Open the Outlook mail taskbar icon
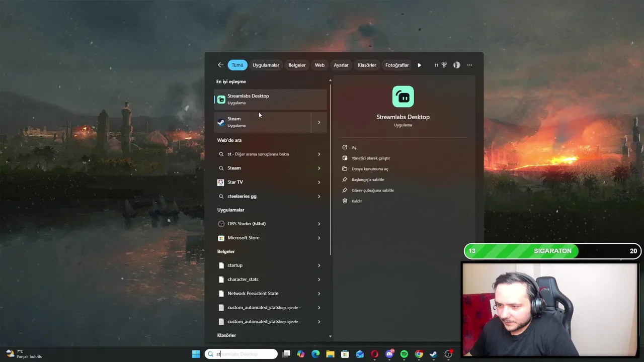644x362 pixels. click(x=360, y=354)
